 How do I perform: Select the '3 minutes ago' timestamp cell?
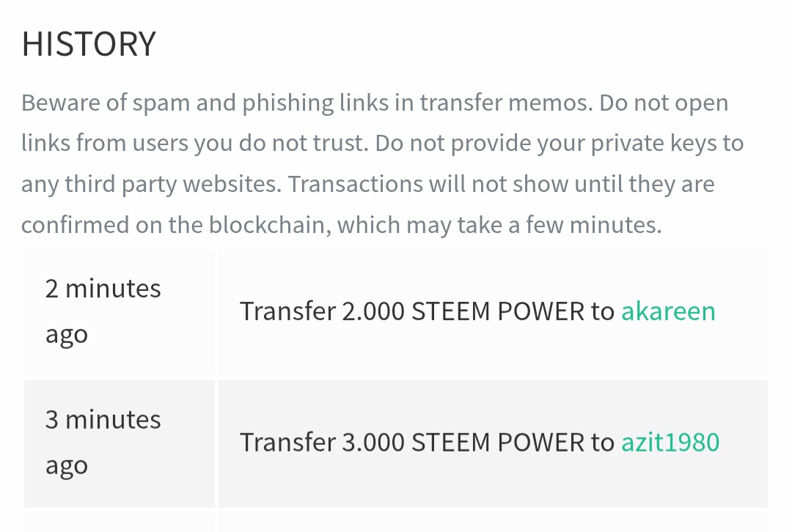[120, 443]
